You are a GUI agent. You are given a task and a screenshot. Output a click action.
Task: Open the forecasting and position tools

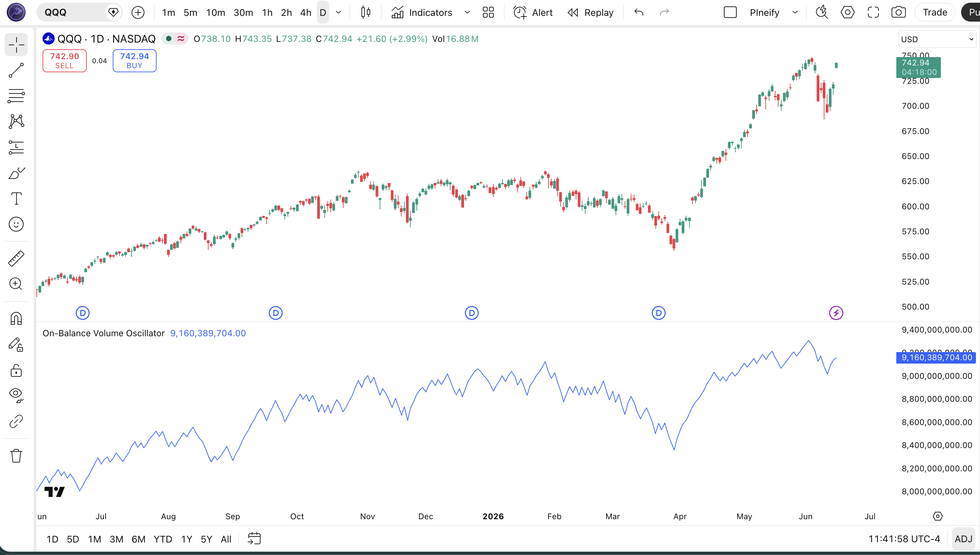tap(16, 147)
